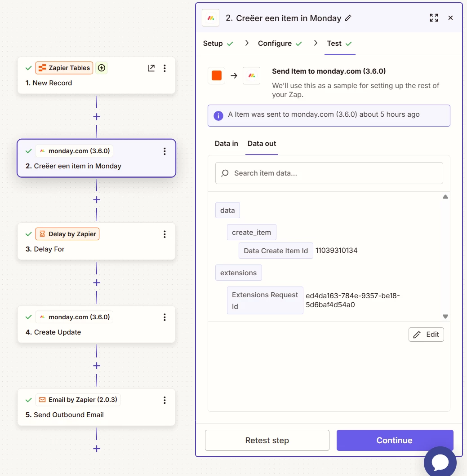Open options menu for Create Update step
This screenshot has height=476, width=467.
[x=165, y=317]
